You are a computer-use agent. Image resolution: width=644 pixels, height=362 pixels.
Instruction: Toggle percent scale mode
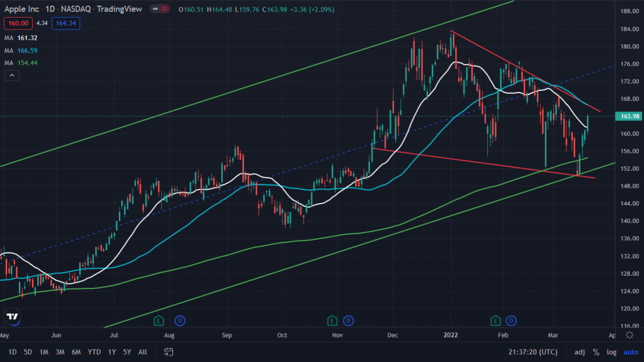(x=596, y=351)
